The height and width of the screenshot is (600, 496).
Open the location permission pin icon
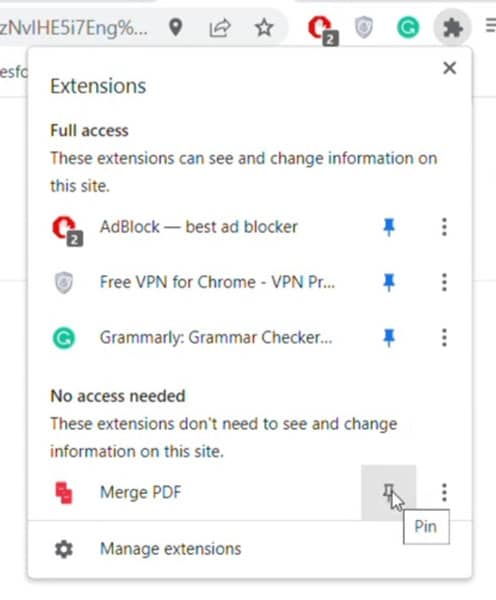tap(176, 28)
